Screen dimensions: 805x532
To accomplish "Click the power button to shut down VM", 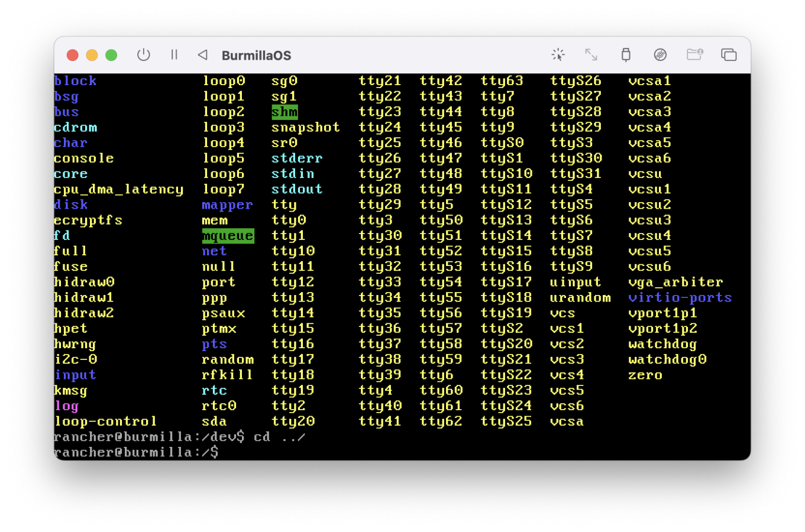I will pos(143,55).
